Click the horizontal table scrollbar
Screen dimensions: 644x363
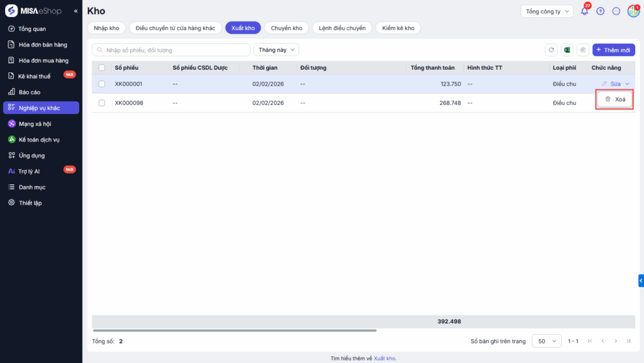coord(234,330)
